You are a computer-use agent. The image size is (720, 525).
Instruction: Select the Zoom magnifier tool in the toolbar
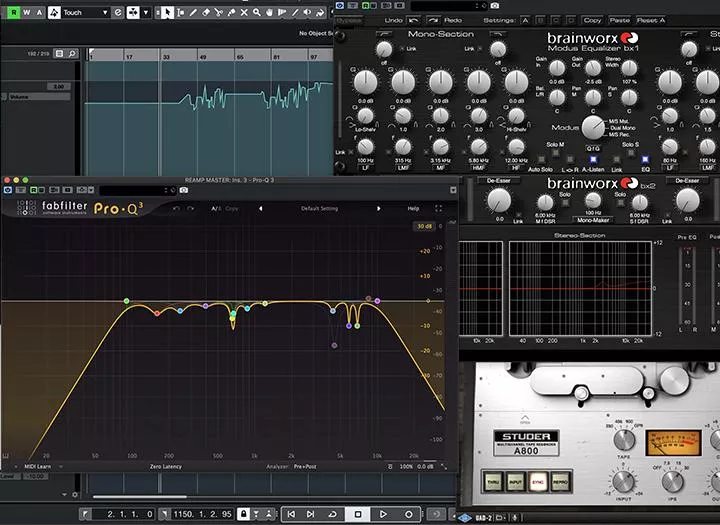click(257, 12)
